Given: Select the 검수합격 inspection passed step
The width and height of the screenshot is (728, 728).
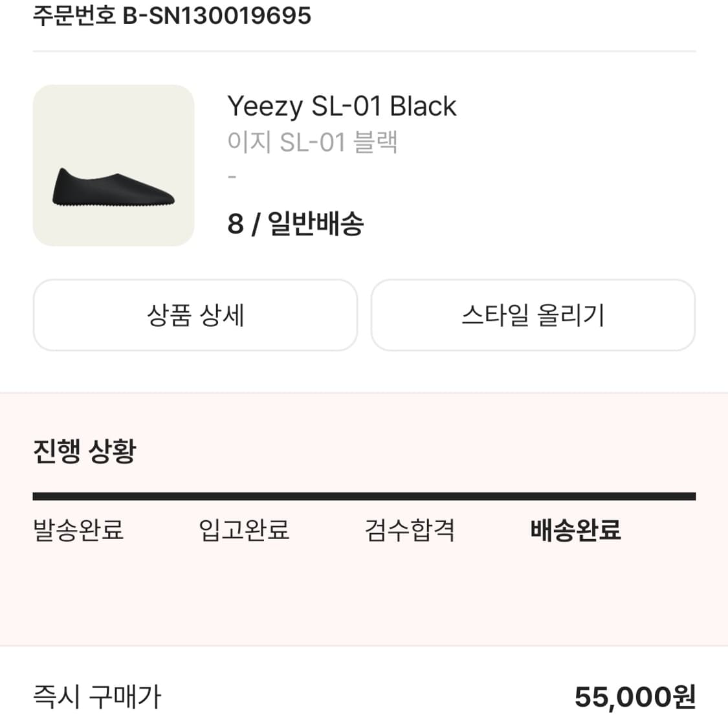Looking at the screenshot, I should click(410, 530).
